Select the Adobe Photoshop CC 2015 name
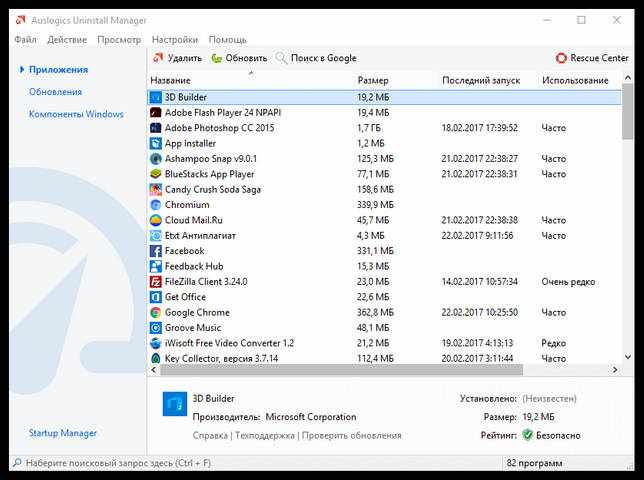The image size is (644, 480). tap(219, 128)
